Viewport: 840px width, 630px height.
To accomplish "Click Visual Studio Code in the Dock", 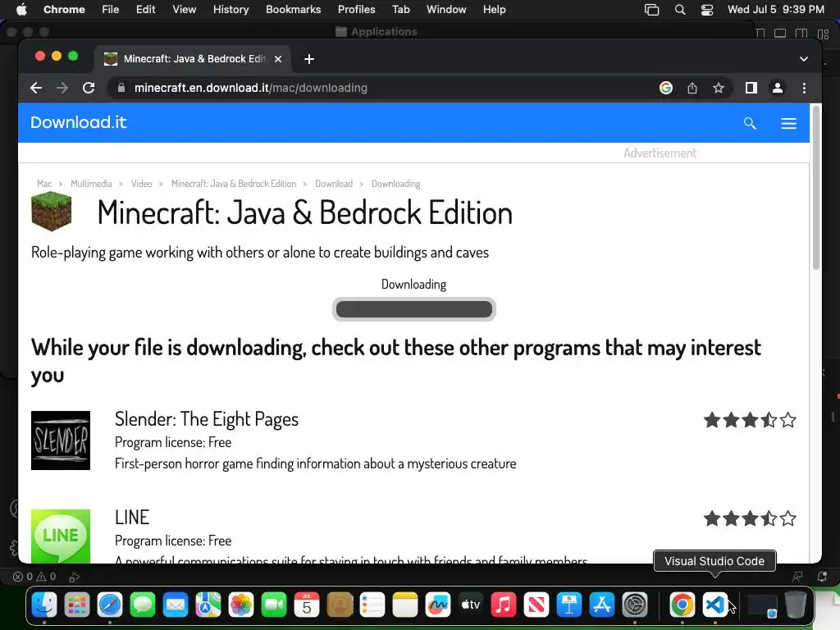I will [x=714, y=605].
